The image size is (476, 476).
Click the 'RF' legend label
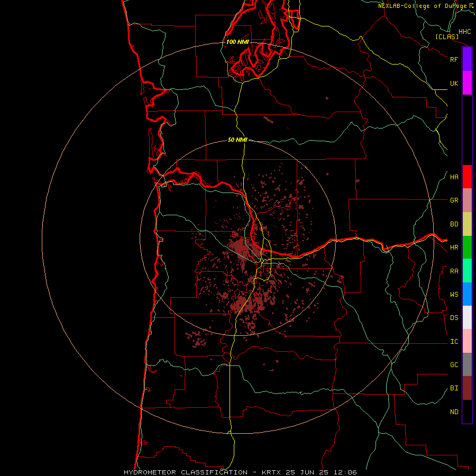pos(454,59)
